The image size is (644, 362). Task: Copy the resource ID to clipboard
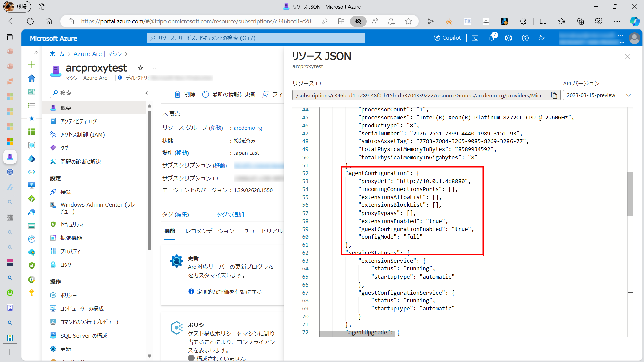554,95
